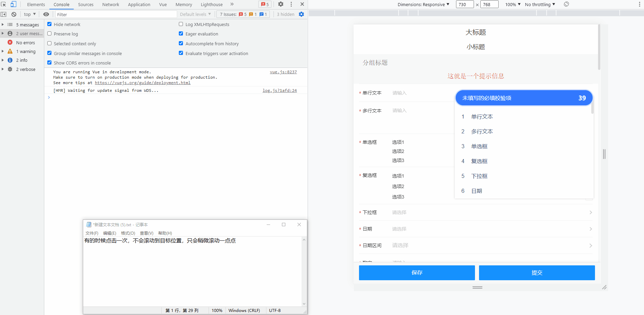Click the 保存 button

point(416,273)
